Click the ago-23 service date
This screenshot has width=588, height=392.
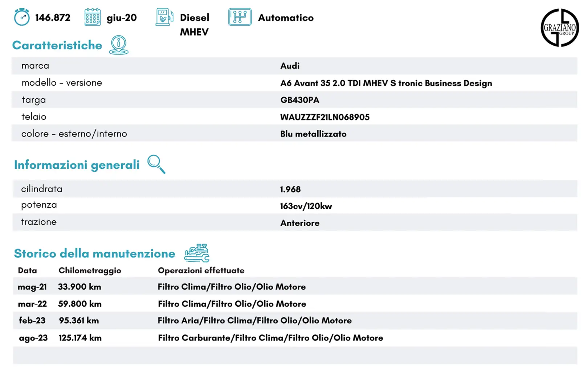coord(33,338)
